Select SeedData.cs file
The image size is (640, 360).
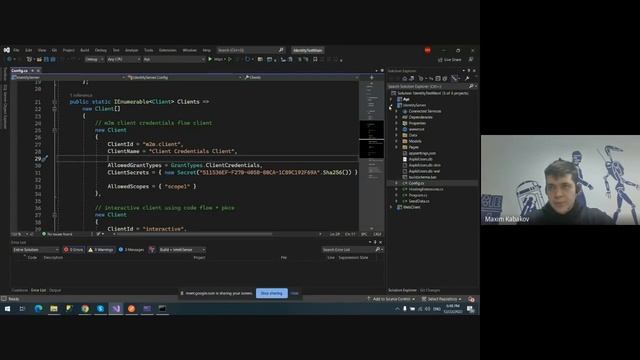(x=419, y=201)
